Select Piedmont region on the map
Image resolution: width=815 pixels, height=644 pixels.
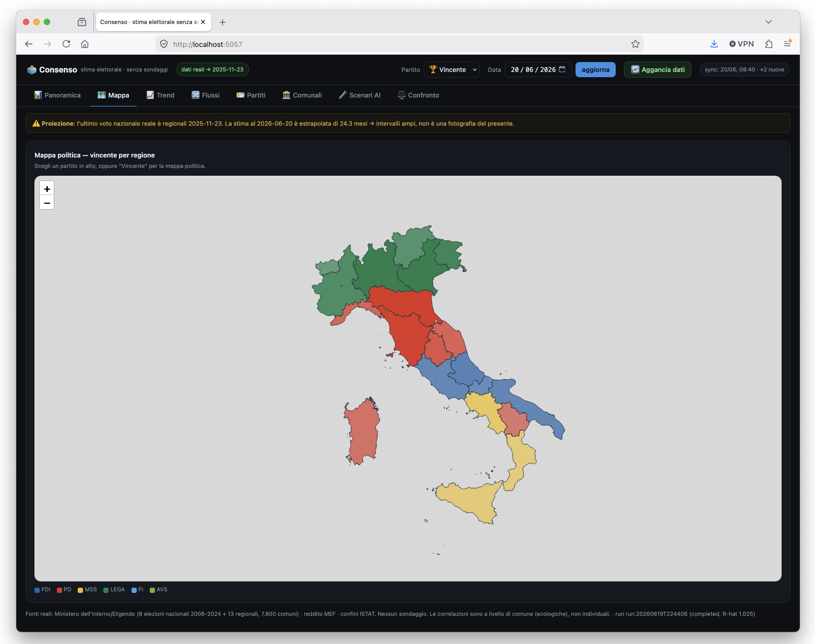337,292
